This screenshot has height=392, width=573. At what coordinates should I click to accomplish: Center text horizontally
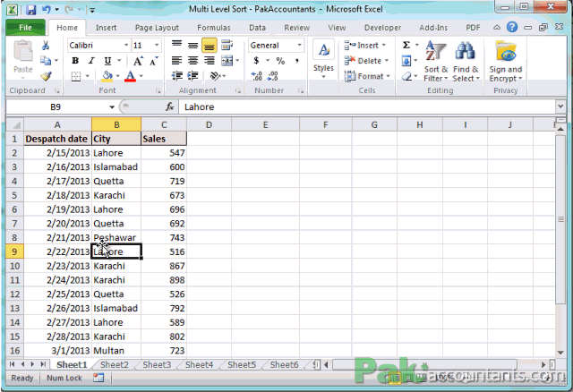[193, 61]
